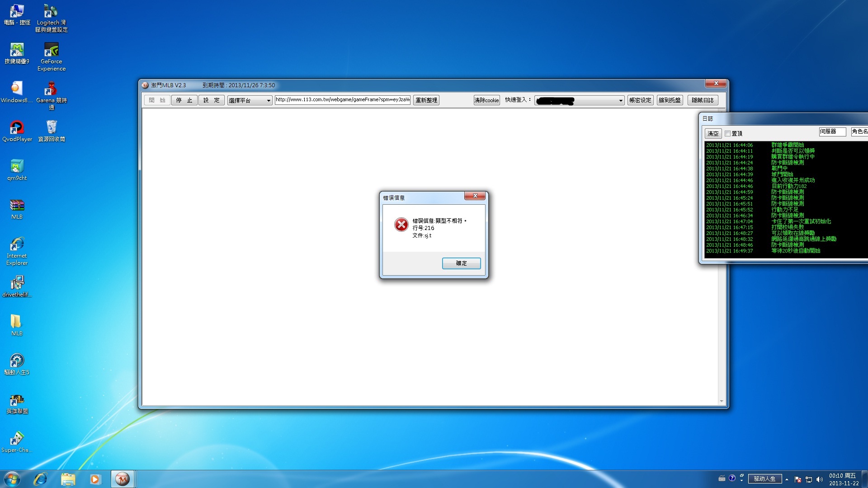
Task: Click 確定 in the error dialog
Action: 461,263
